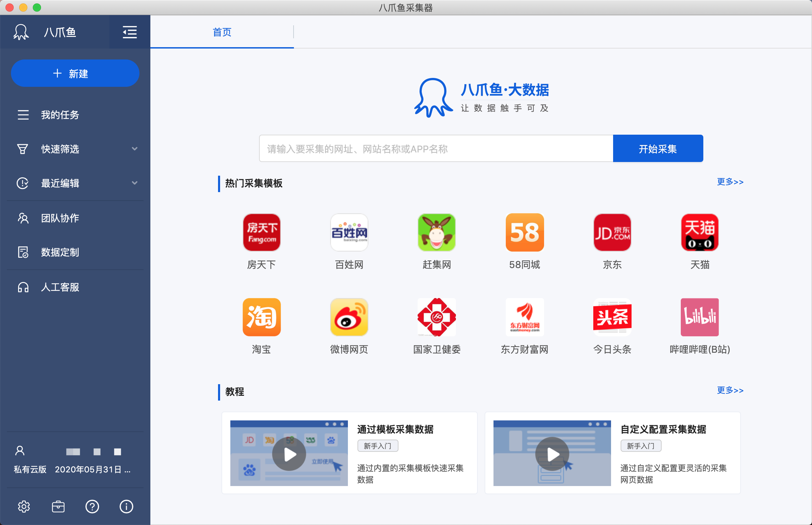Open the 今日头条 template icon
The image size is (812, 525).
tap(612, 317)
